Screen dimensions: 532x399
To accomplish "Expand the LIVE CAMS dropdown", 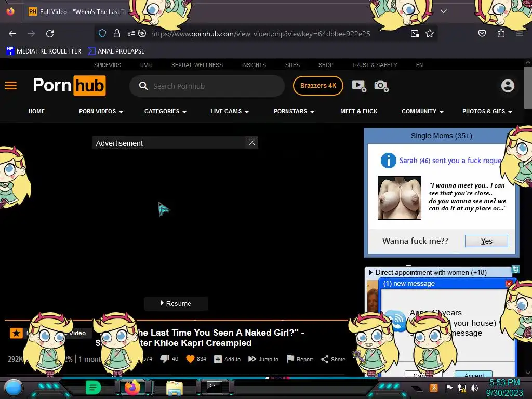I will (x=230, y=111).
